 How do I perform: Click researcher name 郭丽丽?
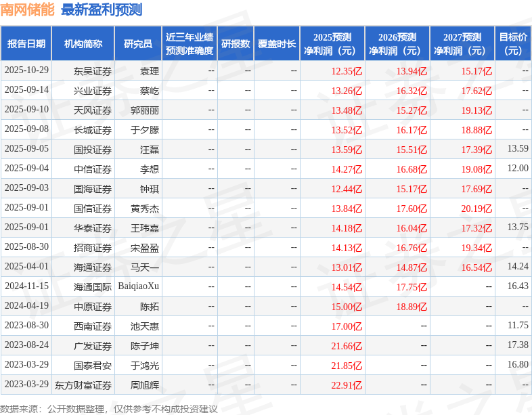click(145, 110)
